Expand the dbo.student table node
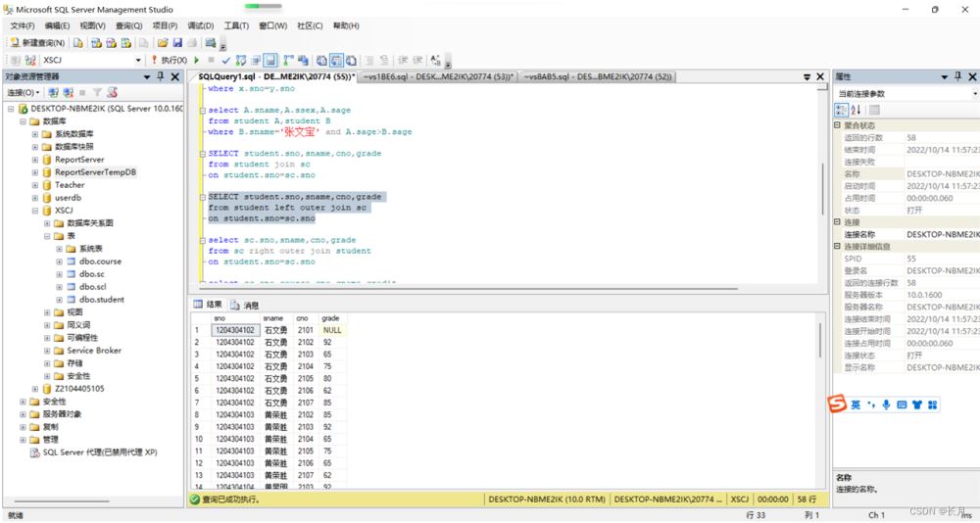This screenshot has height=523, width=980. point(59,300)
